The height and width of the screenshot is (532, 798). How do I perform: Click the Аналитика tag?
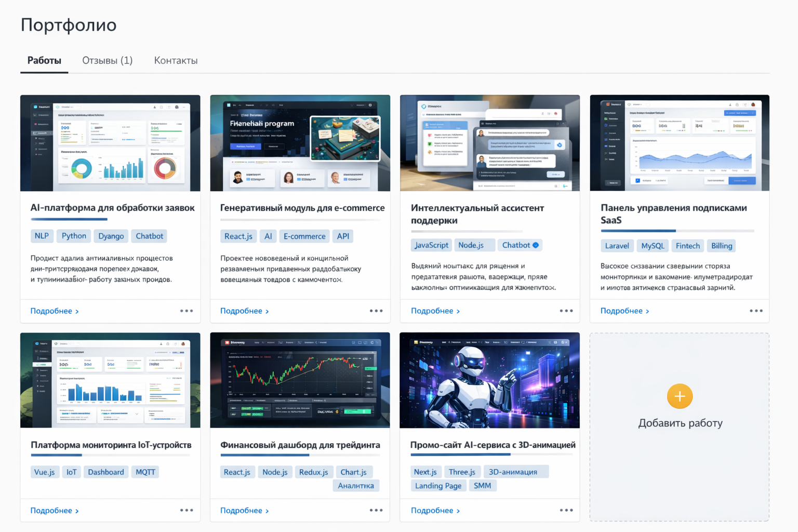click(356, 486)
